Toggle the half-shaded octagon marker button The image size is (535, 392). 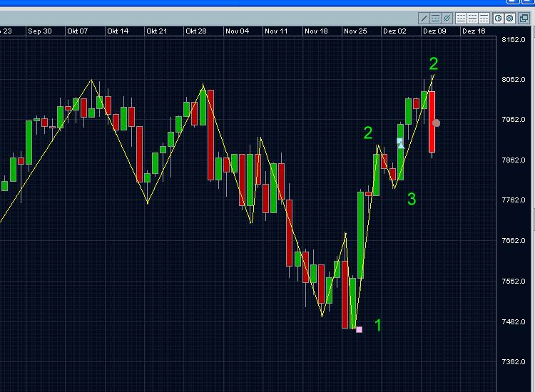(498, 18)
